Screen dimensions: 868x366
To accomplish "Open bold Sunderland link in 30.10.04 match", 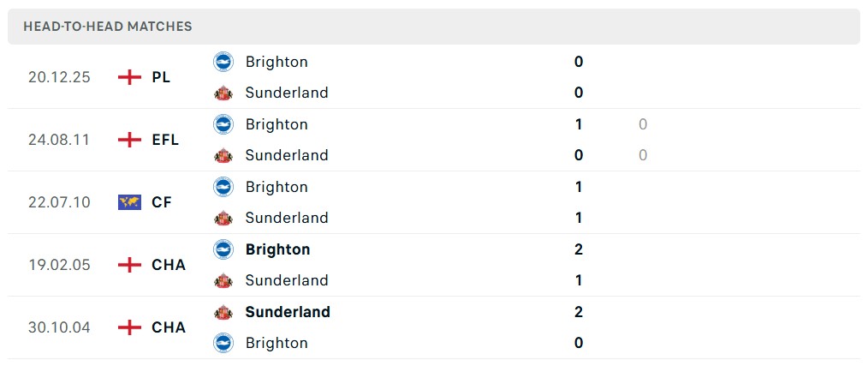I will coord(288,312).
